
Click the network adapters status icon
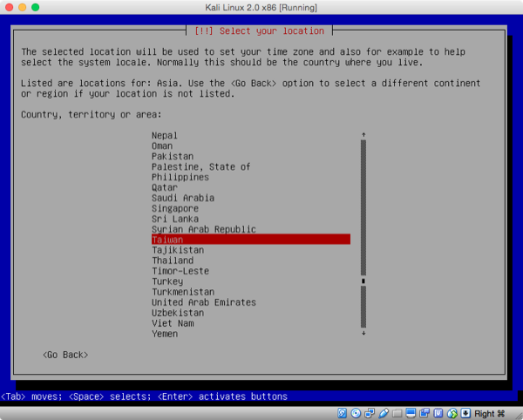pyautogui.click(x=370, y=413)
